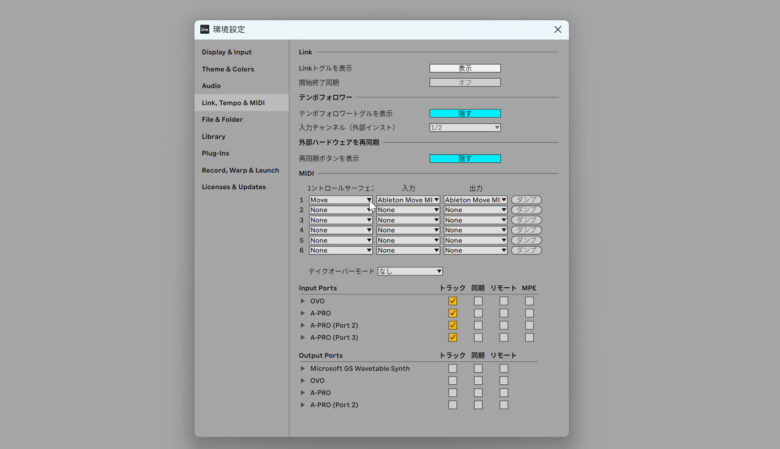
Task: Open the Display & Input tab
Action: tap(227, 52)
